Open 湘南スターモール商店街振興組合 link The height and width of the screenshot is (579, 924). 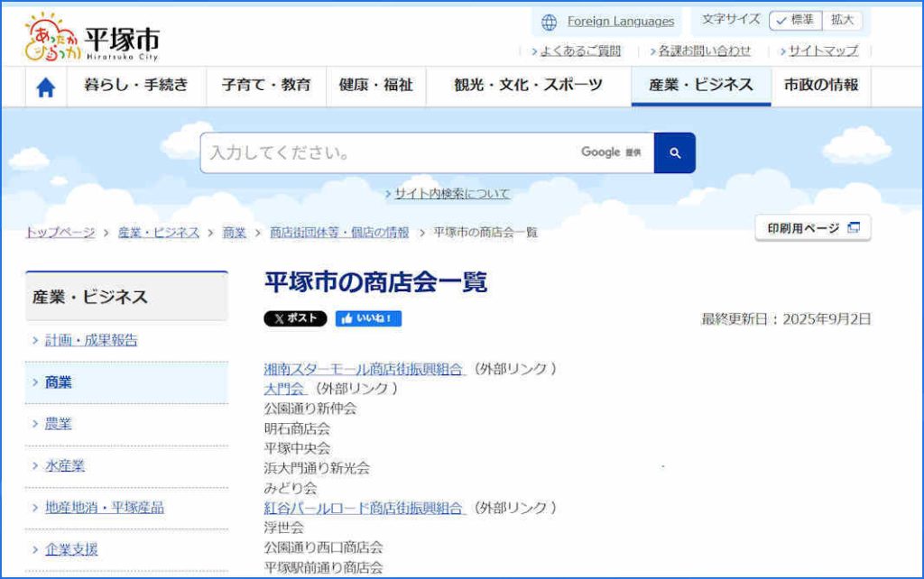363,369
